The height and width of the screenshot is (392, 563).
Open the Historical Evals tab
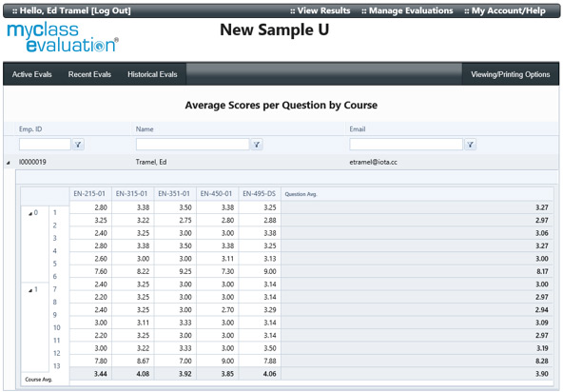pyautogui.click(x=152, y=74)
